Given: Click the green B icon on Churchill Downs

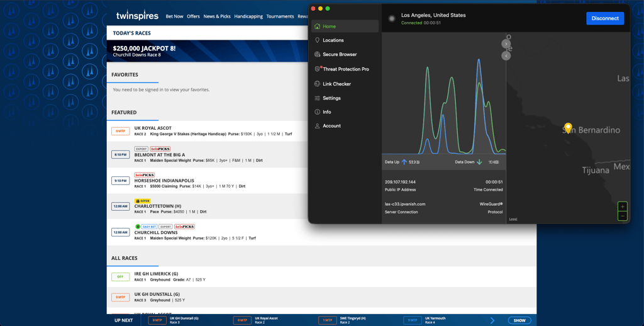Looking at the screenshot, I should pos(138,227).
